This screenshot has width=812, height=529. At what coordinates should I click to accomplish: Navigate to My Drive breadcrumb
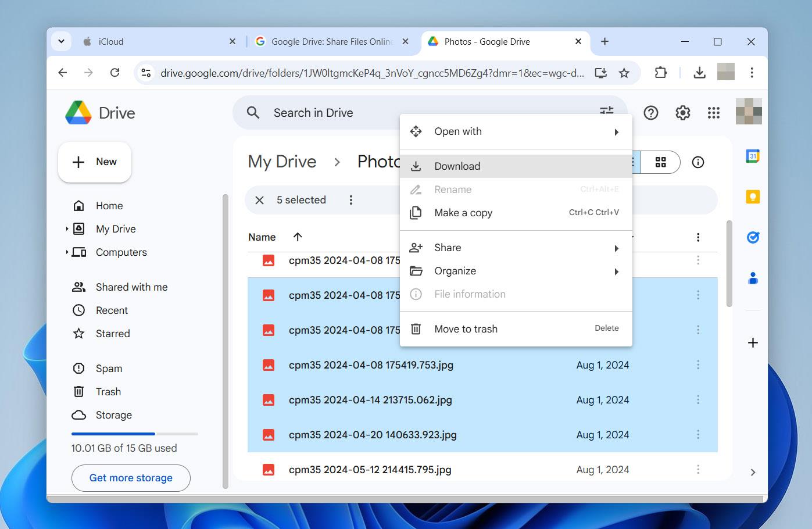(x=282, y=162)
